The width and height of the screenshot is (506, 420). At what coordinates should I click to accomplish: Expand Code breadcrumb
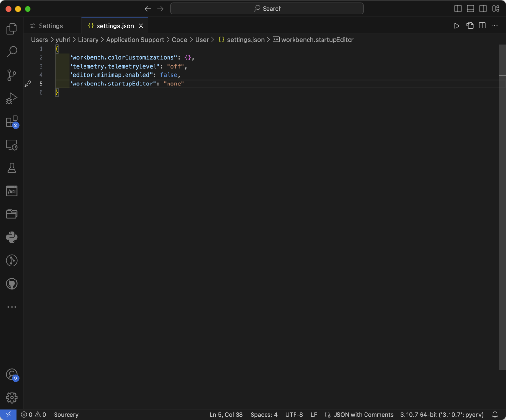pyautogui.click(x=180, y=40)
